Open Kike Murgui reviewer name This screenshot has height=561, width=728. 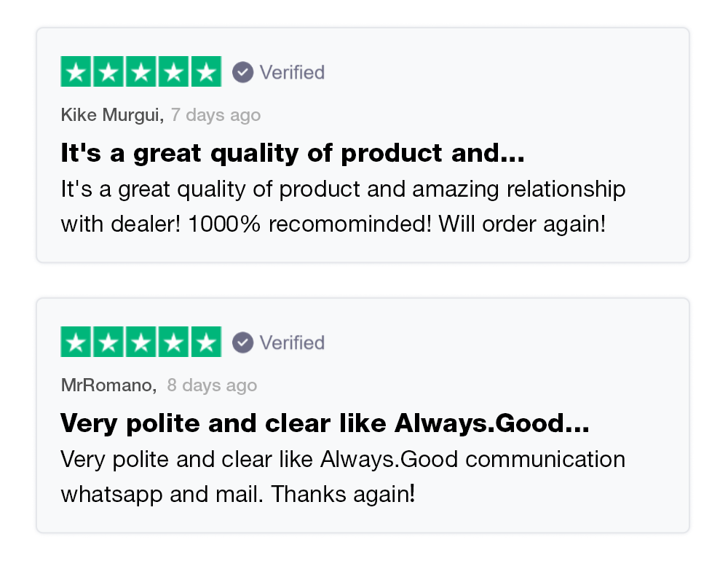[x=111, y=115]
